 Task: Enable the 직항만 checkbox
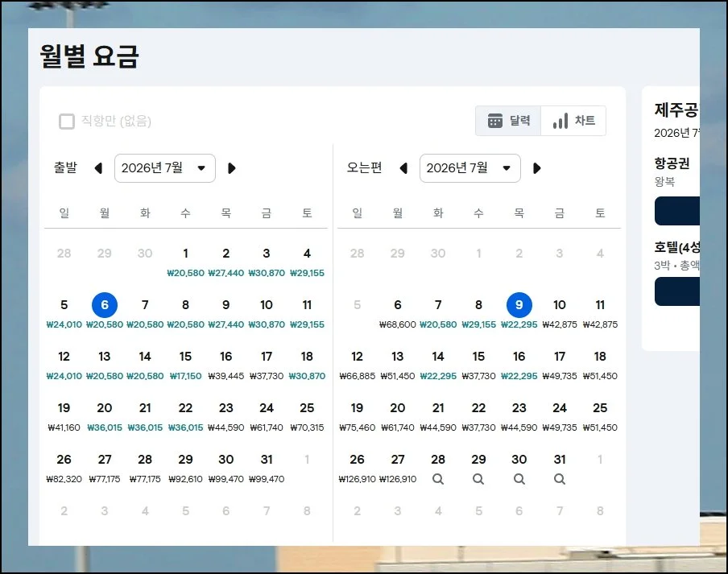[67, 122]
